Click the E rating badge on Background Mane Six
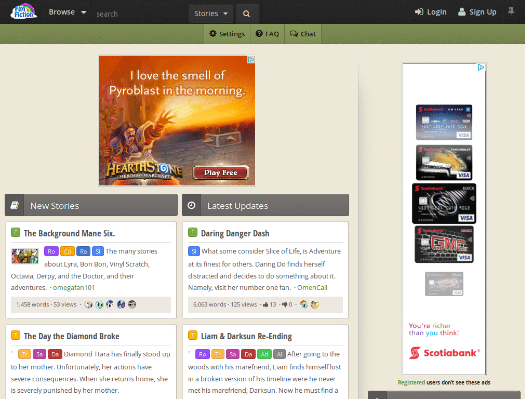This screenshot has width=532, height=399. point(16,232)
